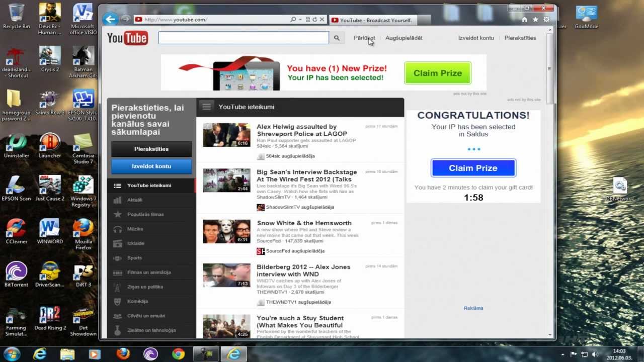Click blue Claim Prize button
This screenshot has width=644, height=362.
pyautogui.click(x=473, y=168)
